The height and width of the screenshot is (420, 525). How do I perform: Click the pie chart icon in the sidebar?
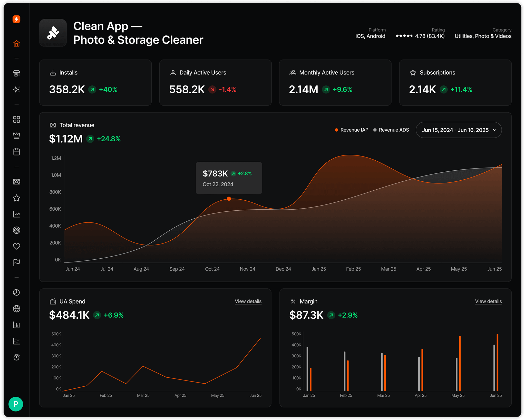16,292
